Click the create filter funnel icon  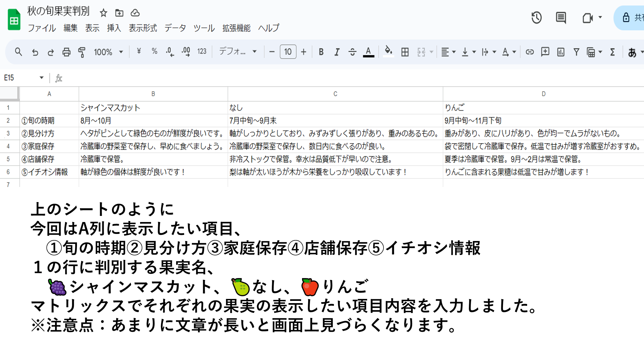pyautogui.click(x=576, y=52)
